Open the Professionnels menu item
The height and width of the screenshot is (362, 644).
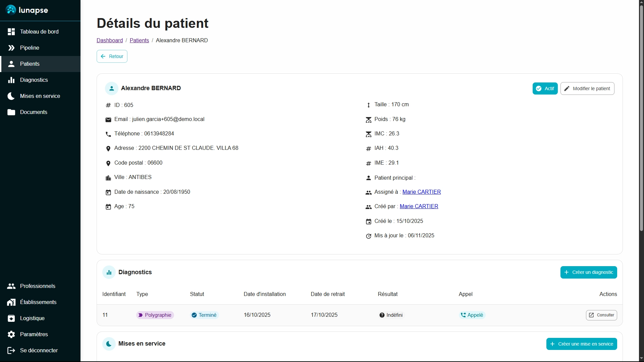coord(38,286)
